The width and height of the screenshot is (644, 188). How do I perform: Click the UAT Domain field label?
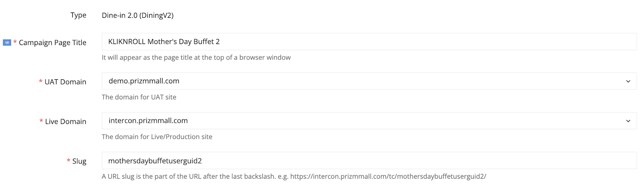point(65,82)
